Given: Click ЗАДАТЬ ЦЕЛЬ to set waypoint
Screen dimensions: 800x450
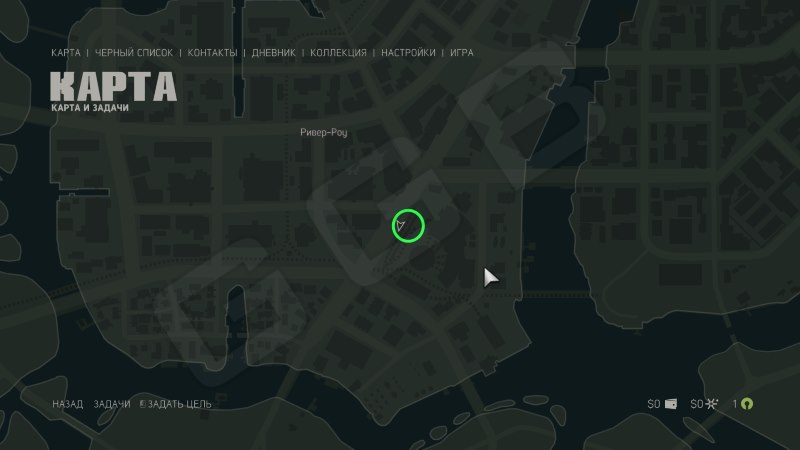Looking at the screenshot, I should coord(180,404).
